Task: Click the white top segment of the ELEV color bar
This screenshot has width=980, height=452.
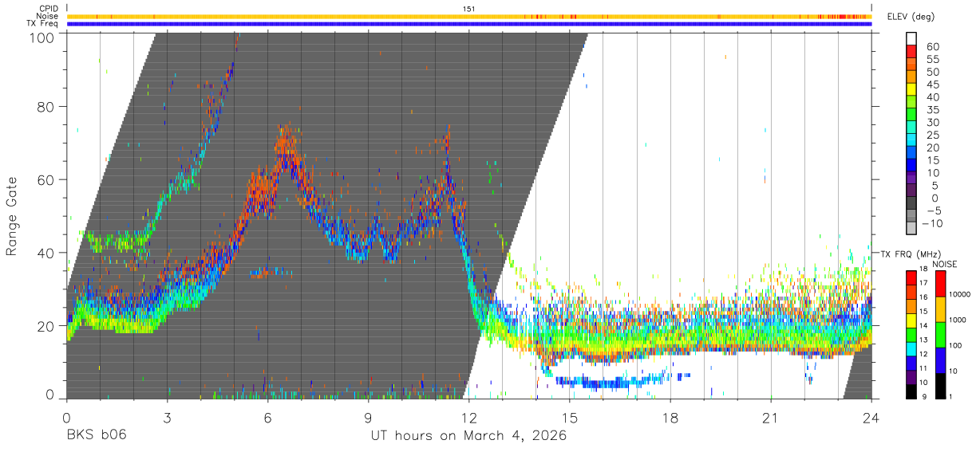Action: pyautogui.click(x=911, y=39)
